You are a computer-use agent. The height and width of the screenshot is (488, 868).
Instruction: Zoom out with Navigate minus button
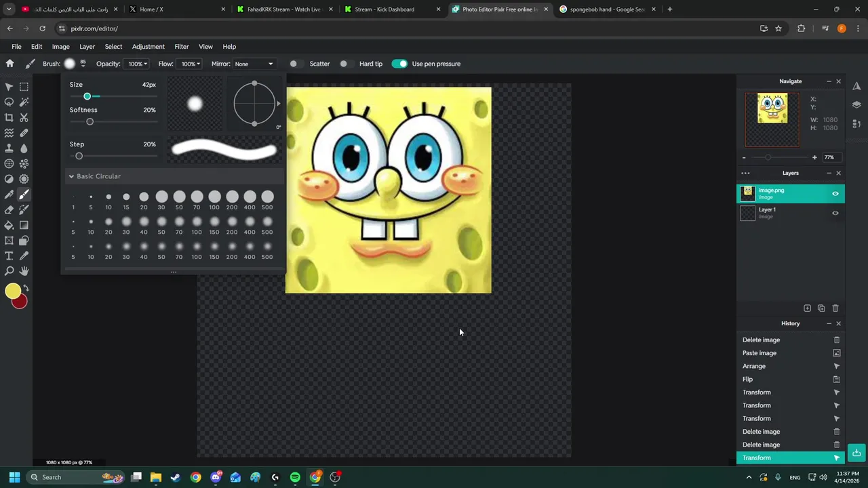pos(744,157)
